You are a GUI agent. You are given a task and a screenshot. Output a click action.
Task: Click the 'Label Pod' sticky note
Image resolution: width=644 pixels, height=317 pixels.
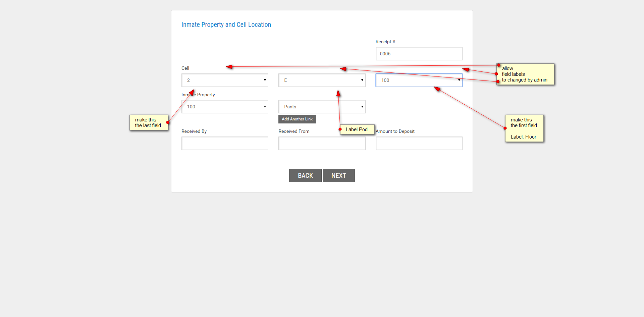[357, 129]
